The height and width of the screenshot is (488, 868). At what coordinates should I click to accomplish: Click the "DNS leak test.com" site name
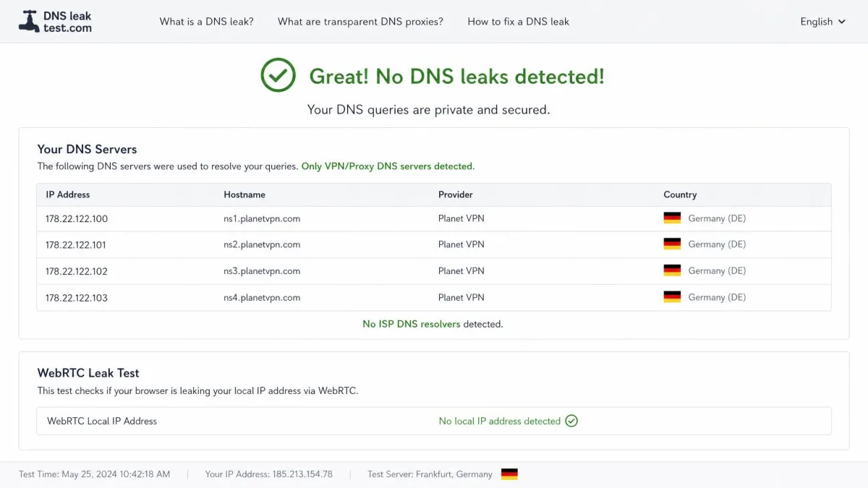pyautogui.click(x=67, y=22)
